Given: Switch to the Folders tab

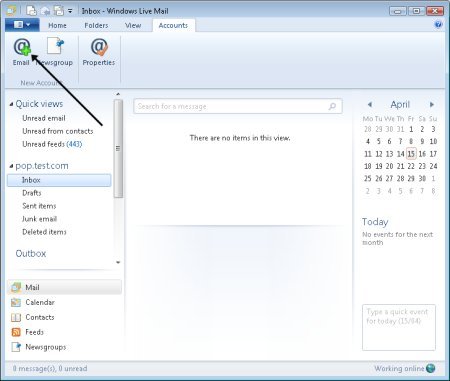Looking at the screenshot, I should [x=96, y=25].
